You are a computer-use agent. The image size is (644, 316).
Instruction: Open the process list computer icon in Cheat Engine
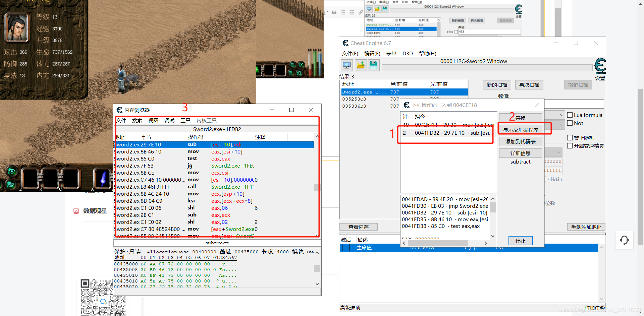347,65
